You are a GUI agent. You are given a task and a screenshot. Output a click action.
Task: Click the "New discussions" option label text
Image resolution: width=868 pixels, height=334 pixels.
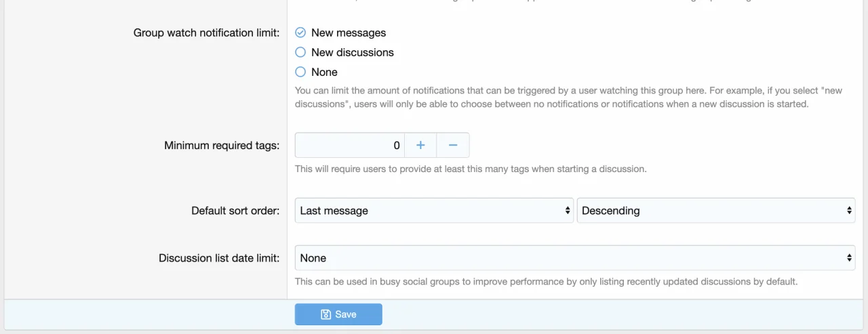tap(352, 52)
